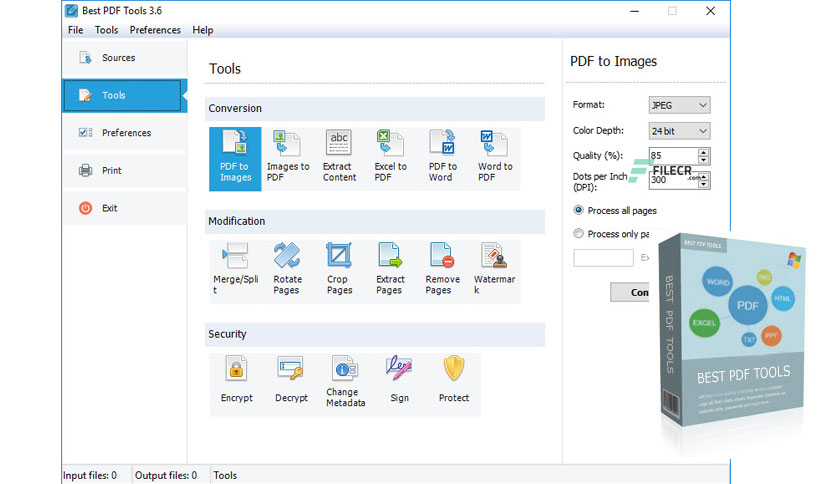Select the PDF to Images tool
The width and height of the screenshot is (836, 484).
click(x=235, y=159)
